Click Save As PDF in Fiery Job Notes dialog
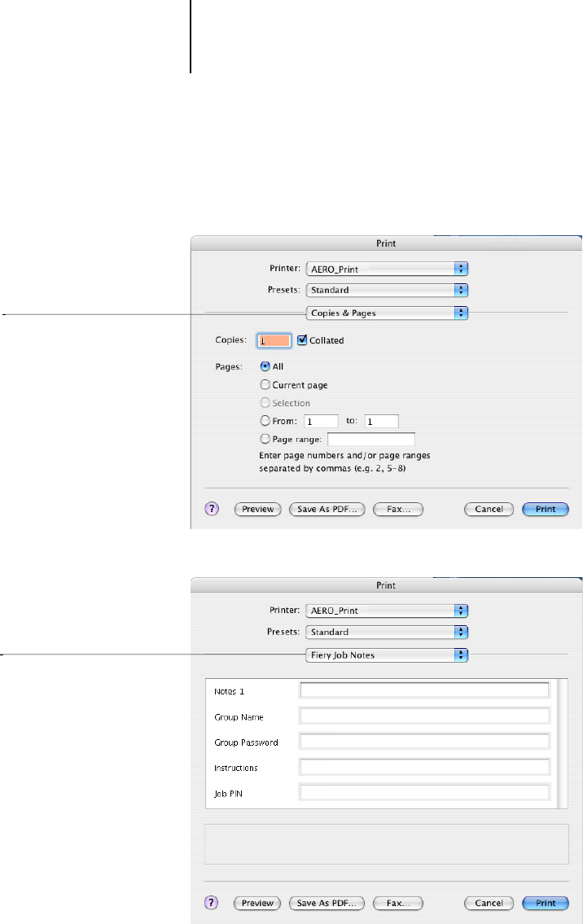 point(327,903)
